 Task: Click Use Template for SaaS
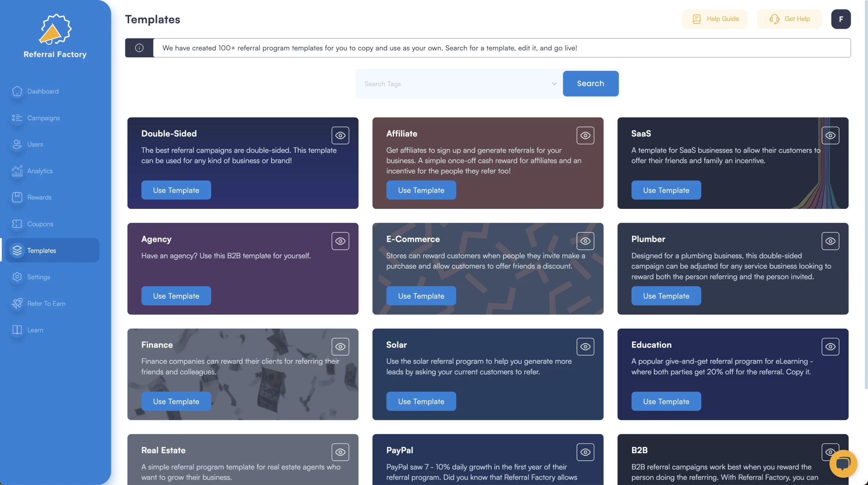pos(666,190)
